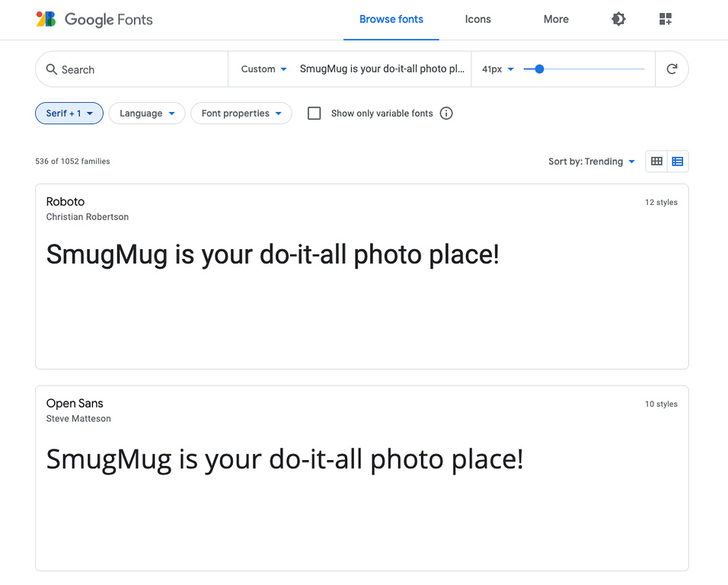Toggle the dark theme icon
This screenshot has width=728, height=585.
pos(618,19)
